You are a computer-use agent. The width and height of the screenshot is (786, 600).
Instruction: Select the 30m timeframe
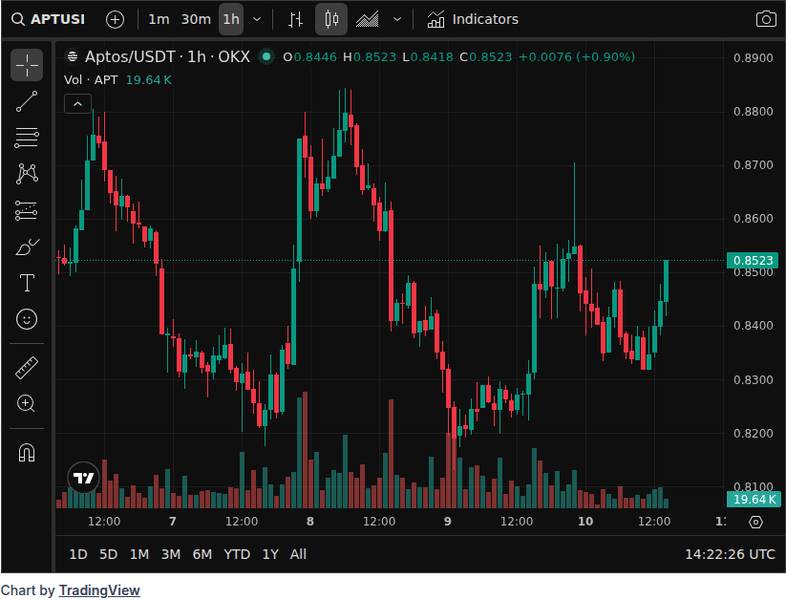point(196,19)
